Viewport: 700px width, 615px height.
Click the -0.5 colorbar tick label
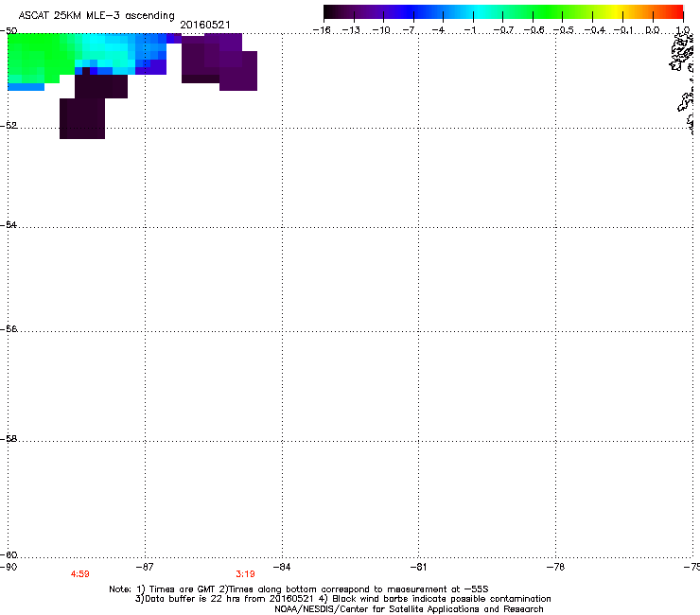tap(563, 30)
